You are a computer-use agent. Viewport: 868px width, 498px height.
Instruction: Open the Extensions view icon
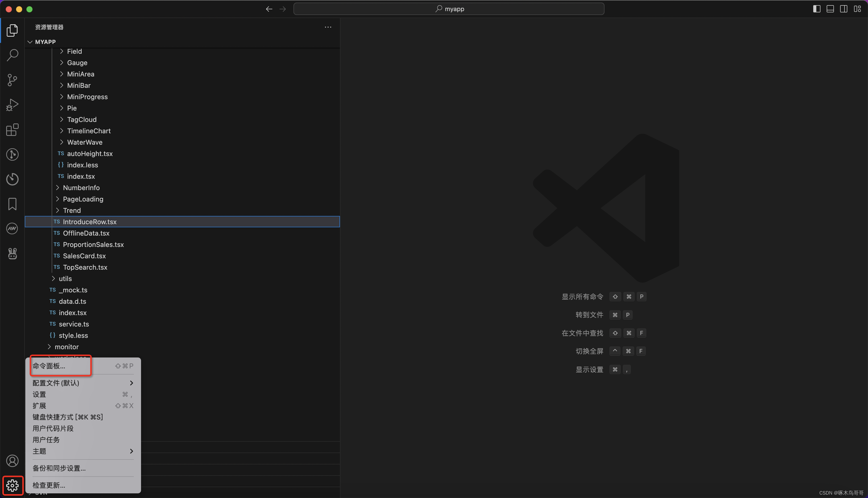coord(12,130)
